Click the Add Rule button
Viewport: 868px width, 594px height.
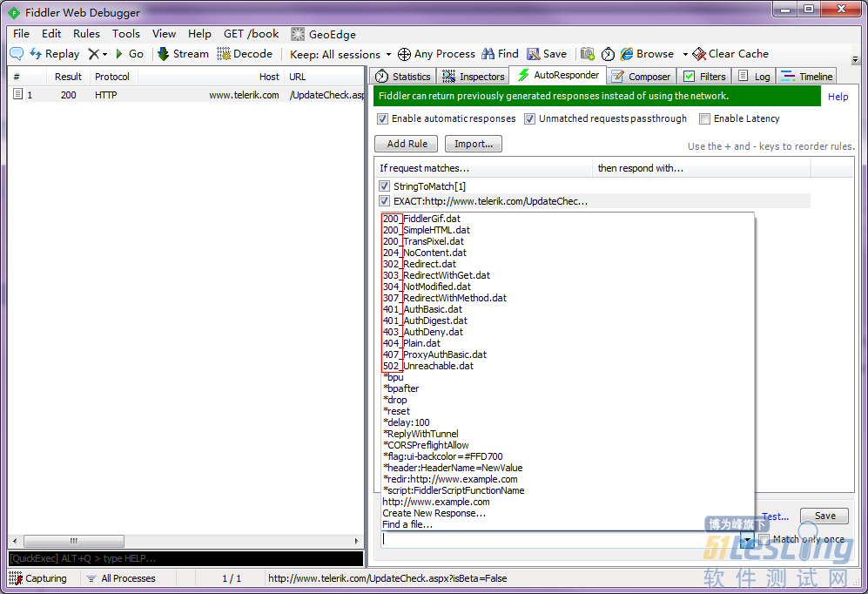coord(407,144)
